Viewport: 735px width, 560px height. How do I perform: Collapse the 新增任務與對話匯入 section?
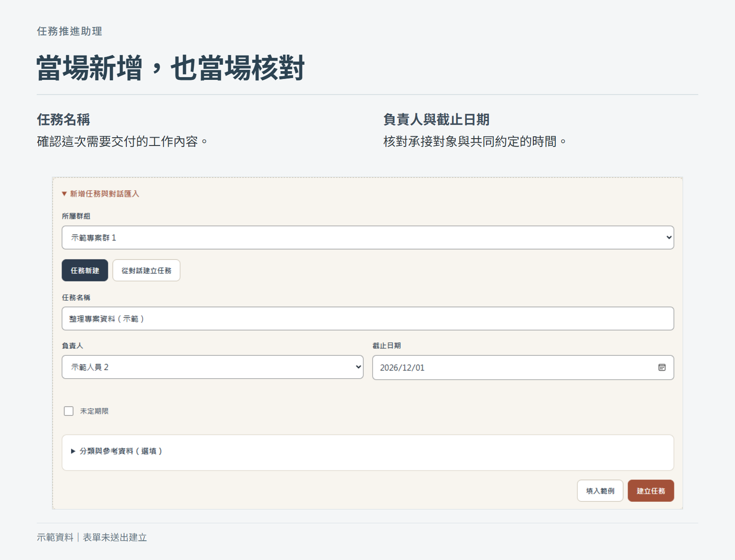pos(101,194)
